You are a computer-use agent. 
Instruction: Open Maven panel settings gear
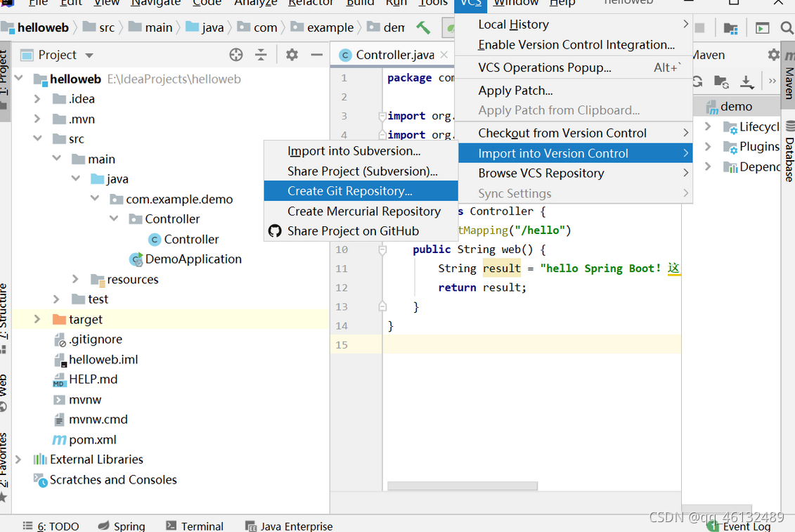point(773,54)
